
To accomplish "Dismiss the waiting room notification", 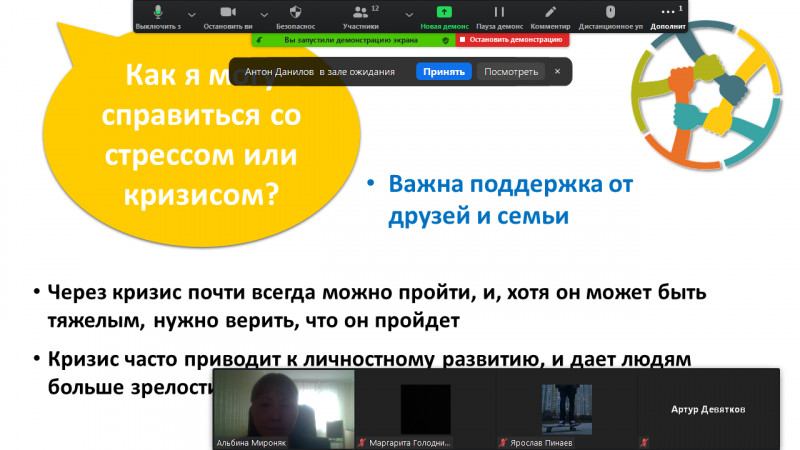I will pyautogui.click(x=557, y=71).
